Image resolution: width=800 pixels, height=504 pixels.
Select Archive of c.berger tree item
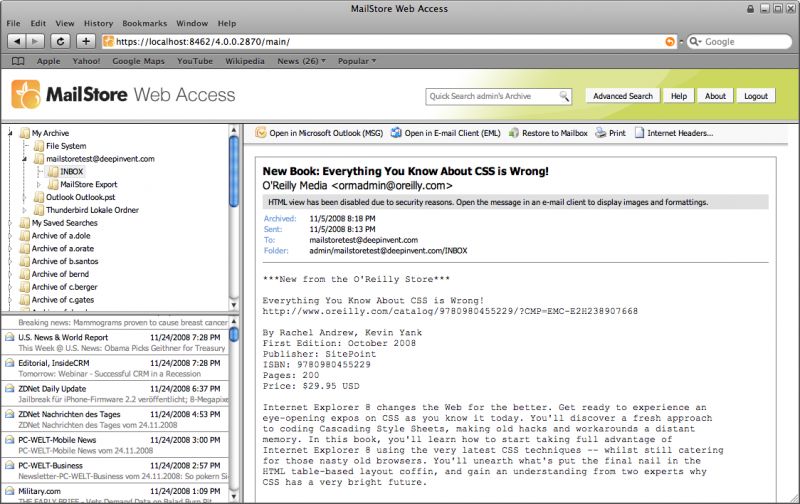click(64, 287)
